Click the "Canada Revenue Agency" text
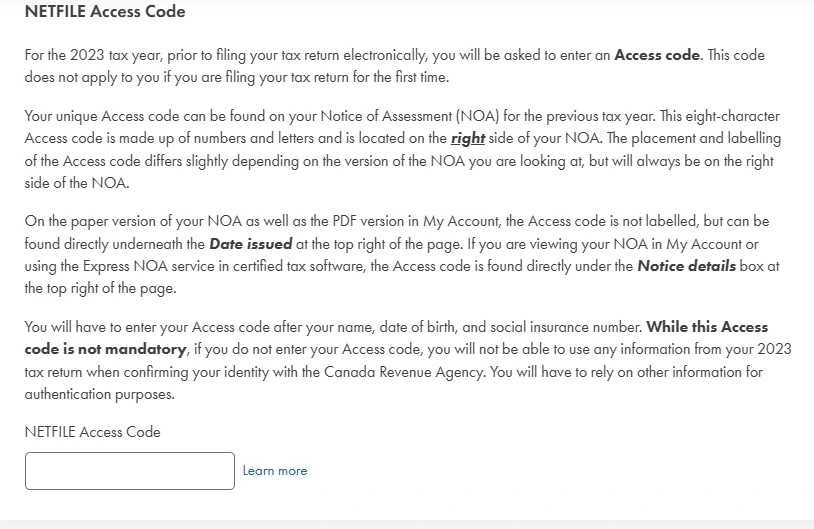The height and width of the screenshot is (529, 814). [405, 372]
